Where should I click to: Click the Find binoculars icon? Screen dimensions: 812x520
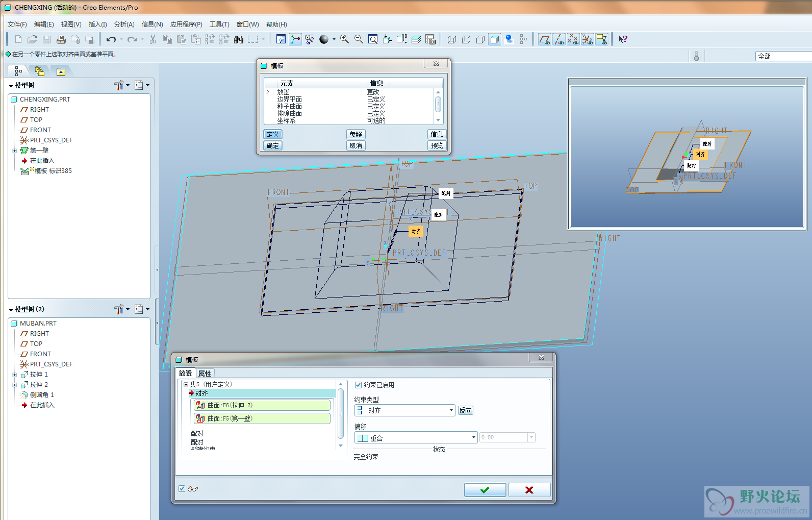[238, 39]
